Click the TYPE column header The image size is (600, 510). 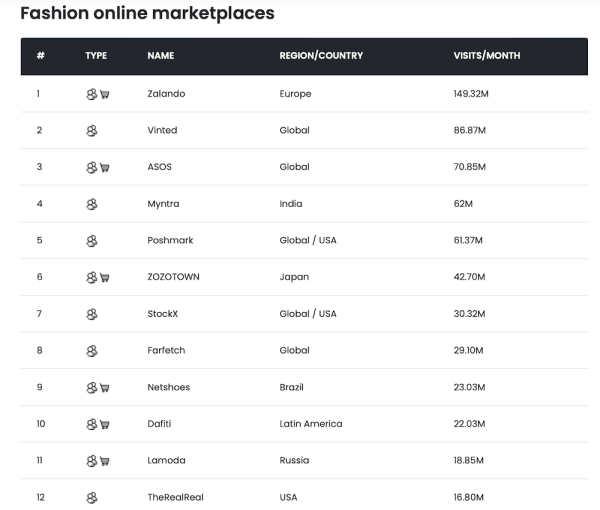[x=96, y=56]
